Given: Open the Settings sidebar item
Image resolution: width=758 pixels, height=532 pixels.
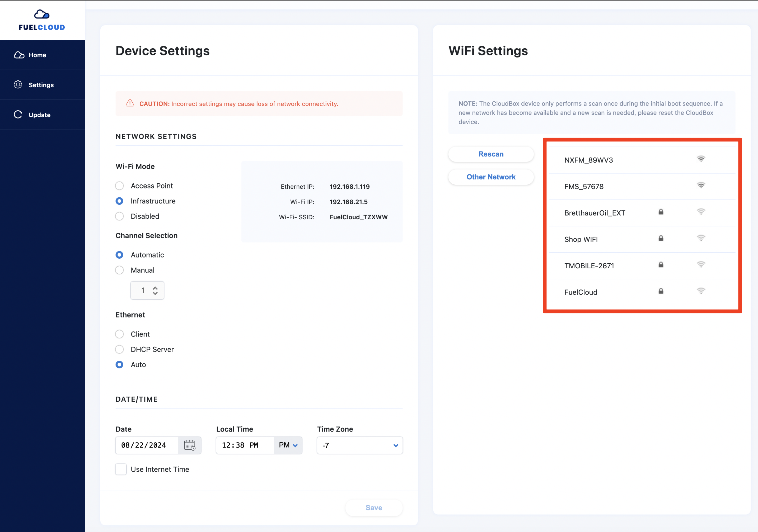Looking at the screenshot, I should (43, 85).
